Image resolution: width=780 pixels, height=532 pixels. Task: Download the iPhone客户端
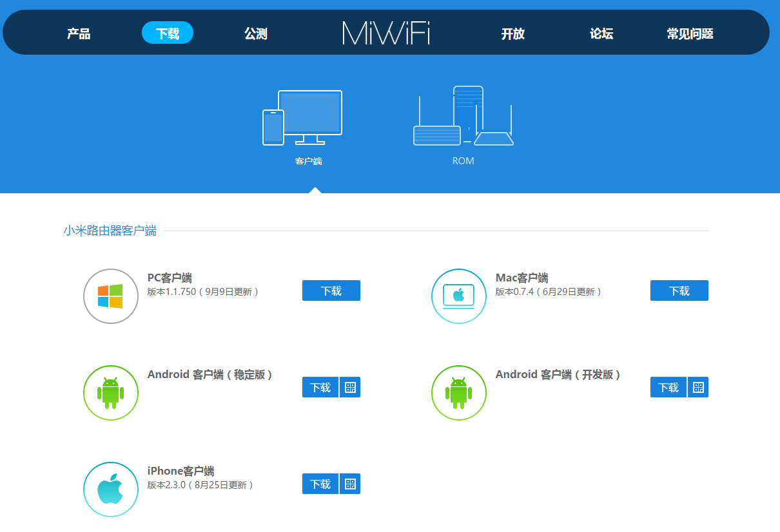[320, 484]
